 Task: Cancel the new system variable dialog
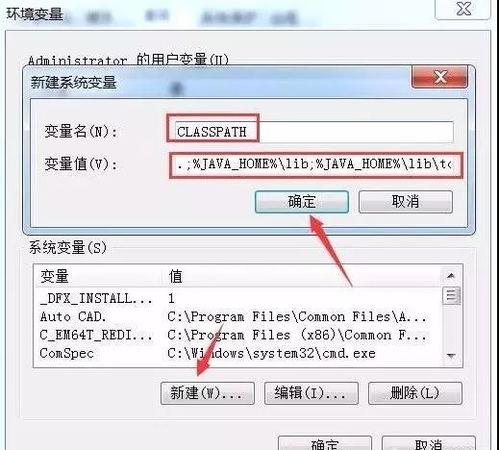click(x=405, y=202)
